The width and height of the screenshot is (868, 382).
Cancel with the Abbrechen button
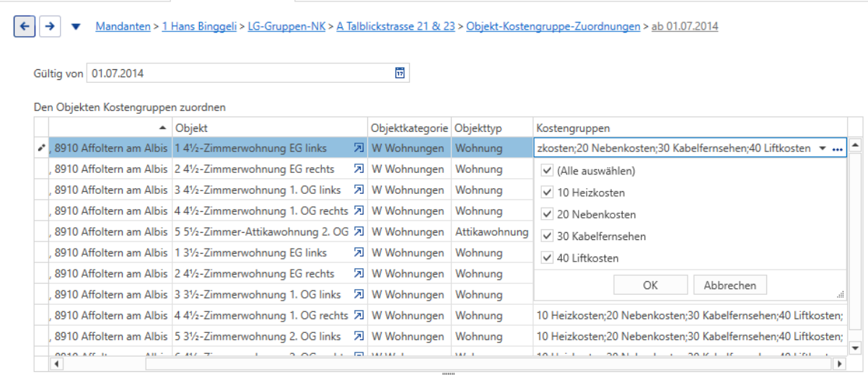click(x=730, y=285)
